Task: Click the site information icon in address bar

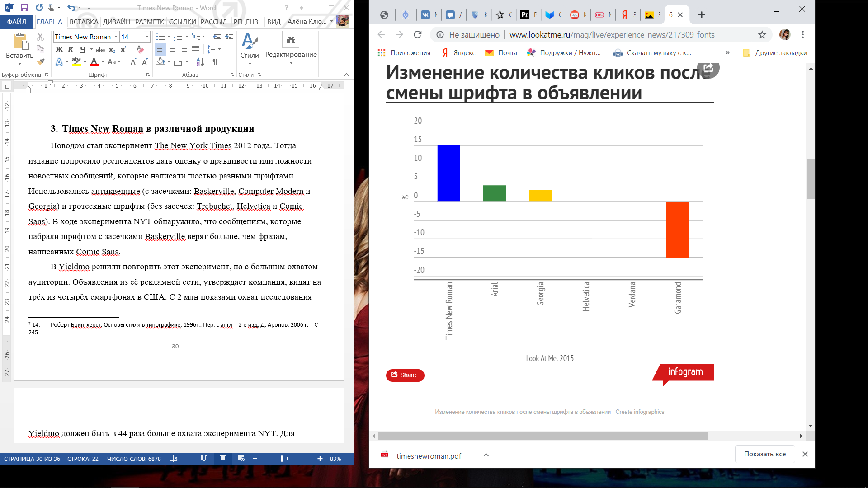Action: click(x=440, y=35)
